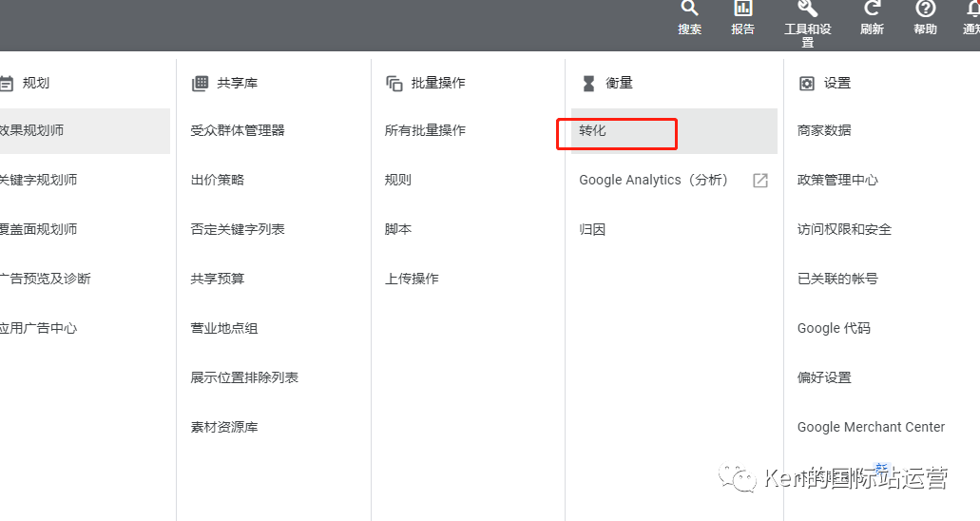Screen dimensions: 980x521
Task: Open 受众群体管理器 in shared library
Action: [x=238, y=131]
